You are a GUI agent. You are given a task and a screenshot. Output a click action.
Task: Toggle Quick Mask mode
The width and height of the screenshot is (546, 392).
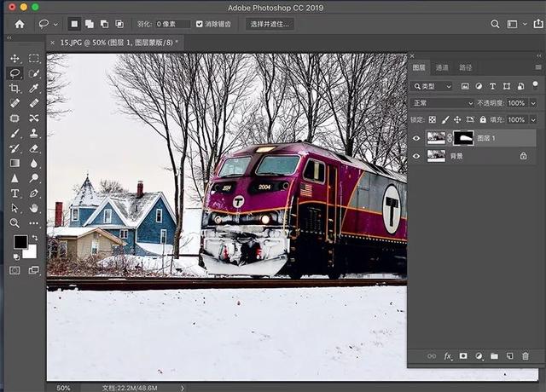click(x=15, y=270)
